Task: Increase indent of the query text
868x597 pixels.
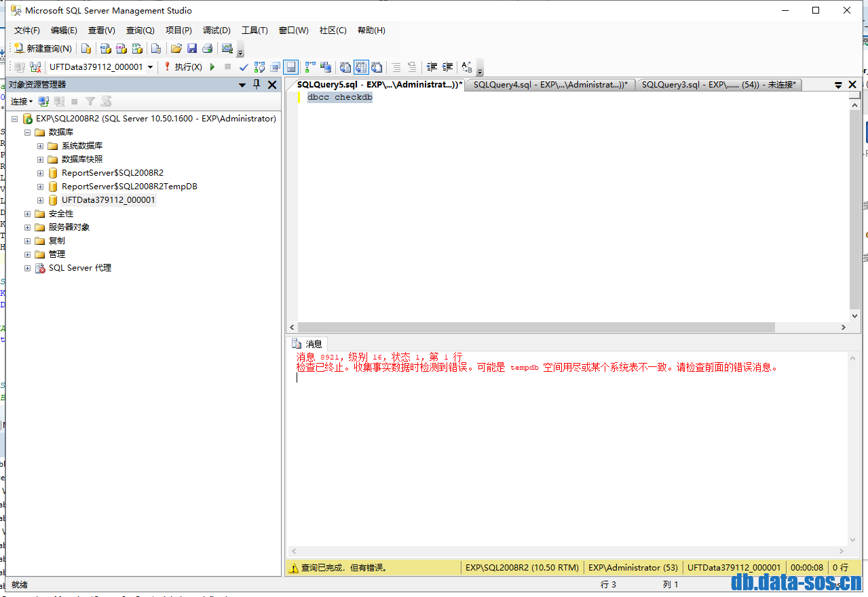Action: (x=447, y=67)
